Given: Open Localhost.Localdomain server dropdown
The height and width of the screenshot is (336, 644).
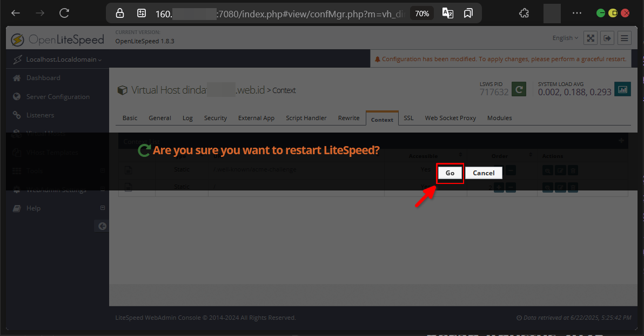Looking at the screenshot, I should tap(64, 59).
